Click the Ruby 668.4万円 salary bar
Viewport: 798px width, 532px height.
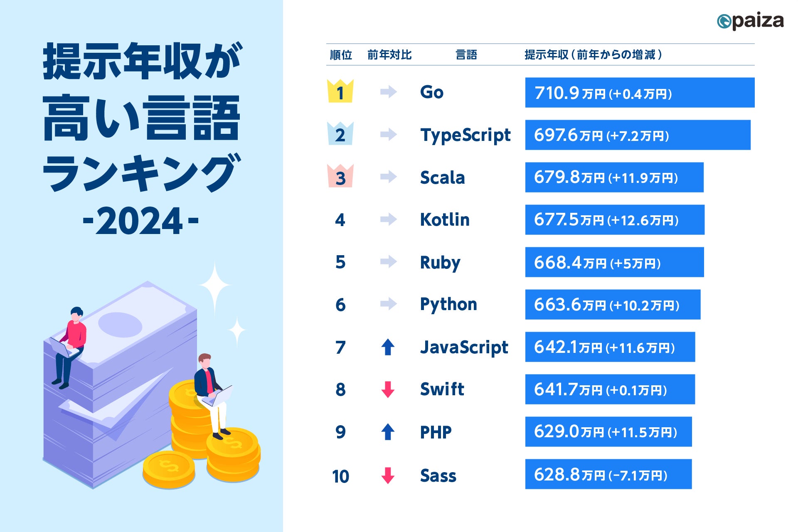point(614,262)
